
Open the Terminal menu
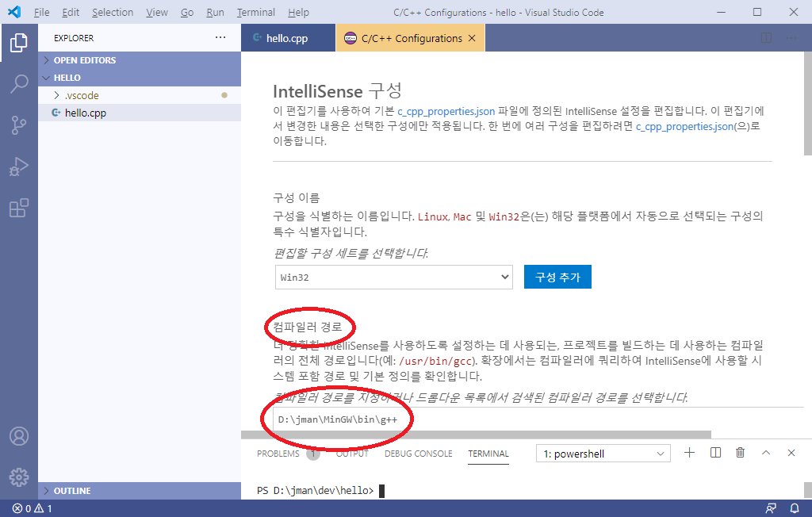pyautogui.click(x=256, y=12)
